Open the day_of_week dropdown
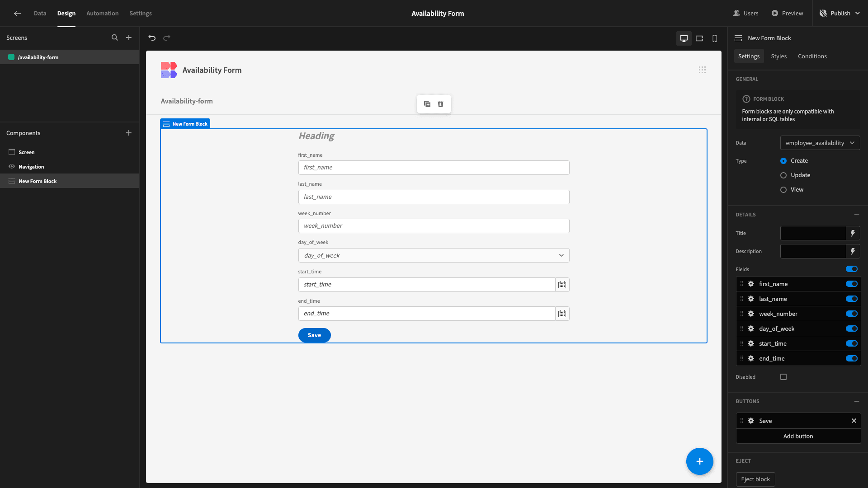The image size is (868, 488). pyautogui.click(x=434, y=255)
